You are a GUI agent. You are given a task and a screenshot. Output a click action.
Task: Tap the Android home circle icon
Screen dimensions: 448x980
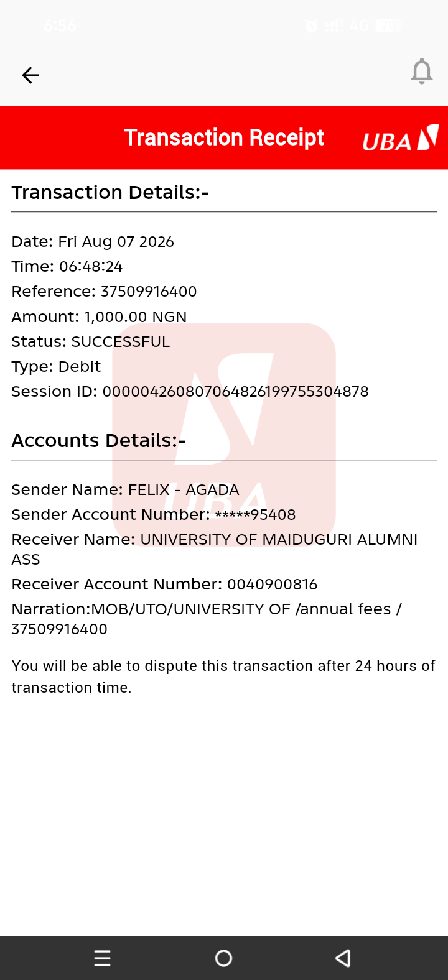[224, 958]
